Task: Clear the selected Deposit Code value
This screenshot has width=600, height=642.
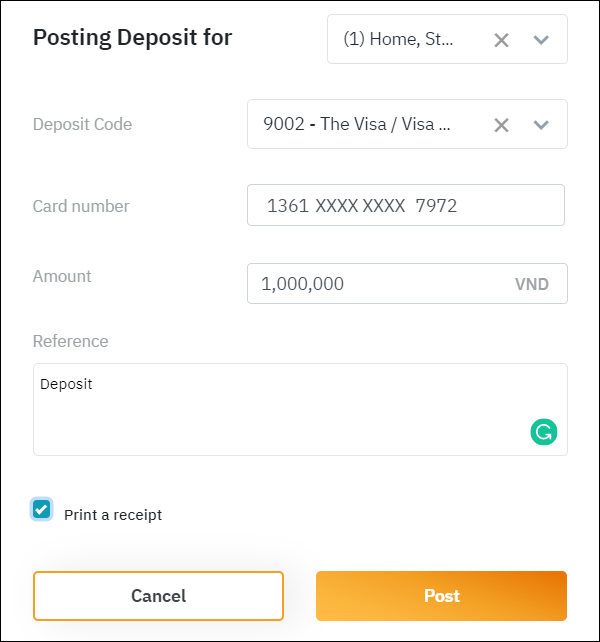Action: coord(502,125)
